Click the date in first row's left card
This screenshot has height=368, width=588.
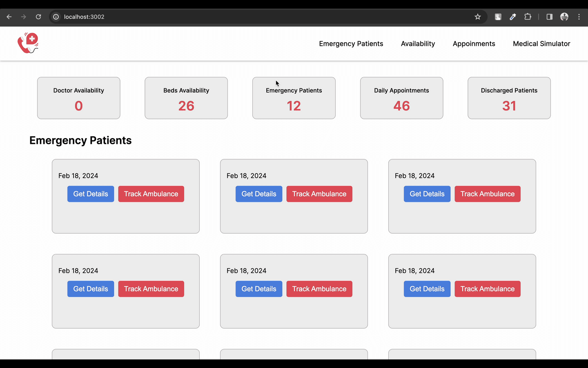pos(78,176)
